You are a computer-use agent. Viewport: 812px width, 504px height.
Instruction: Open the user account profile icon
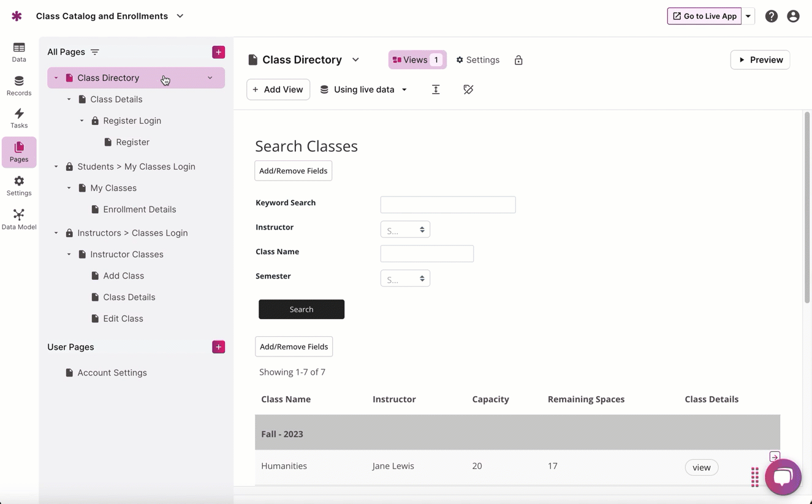[x=793, y=17]
